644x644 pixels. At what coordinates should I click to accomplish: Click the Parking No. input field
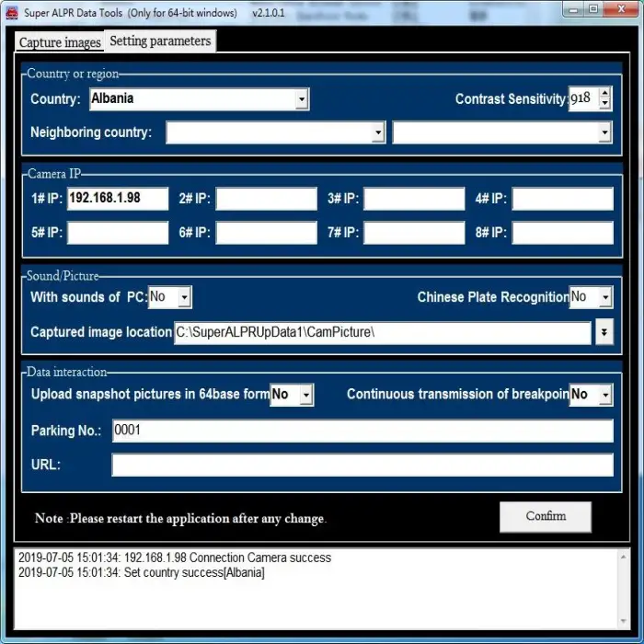(362, 431)
